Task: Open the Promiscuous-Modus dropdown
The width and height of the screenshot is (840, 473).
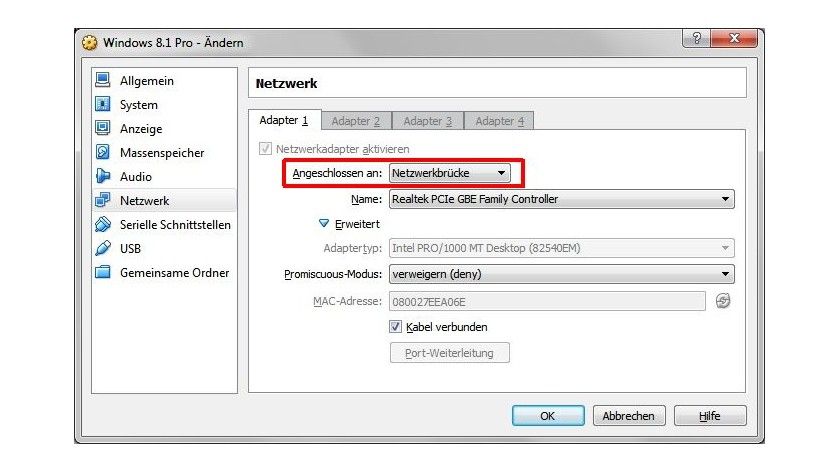Action: coord(561,274)
